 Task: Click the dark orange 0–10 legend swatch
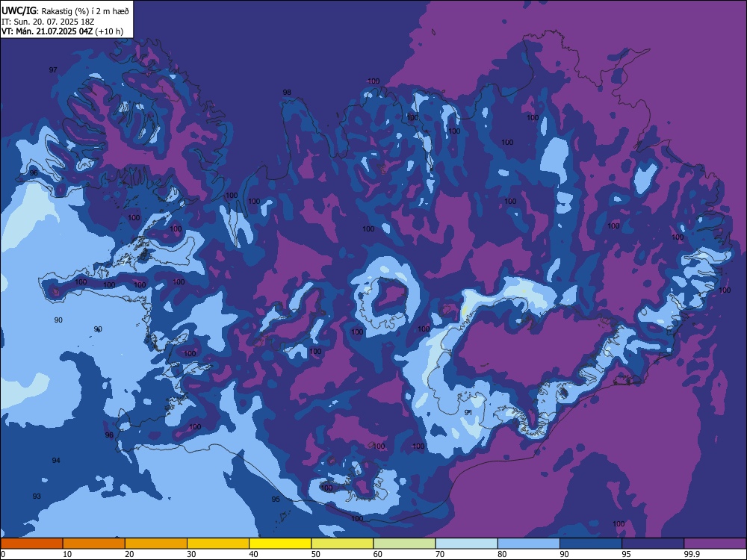pos(31,544)
